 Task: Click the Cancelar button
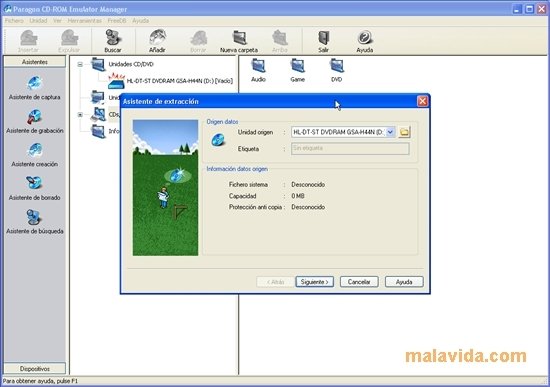(x=359, y=282)
